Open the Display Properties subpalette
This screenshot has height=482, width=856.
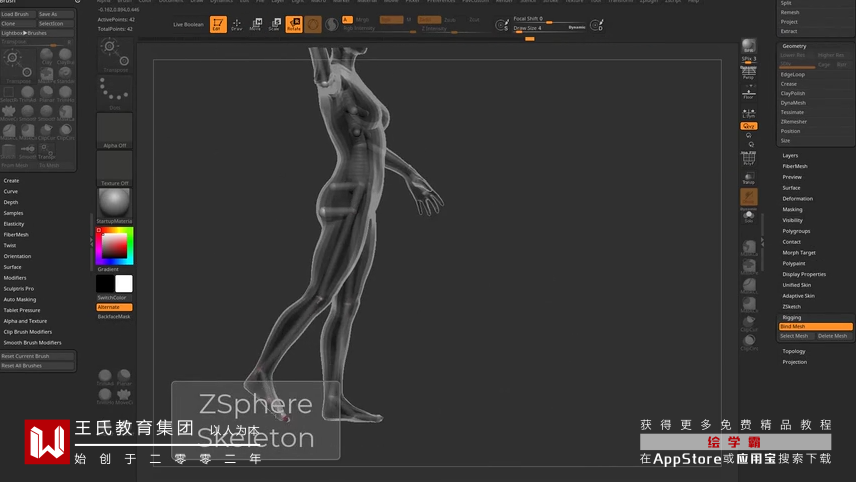click(x=804, y=275)
